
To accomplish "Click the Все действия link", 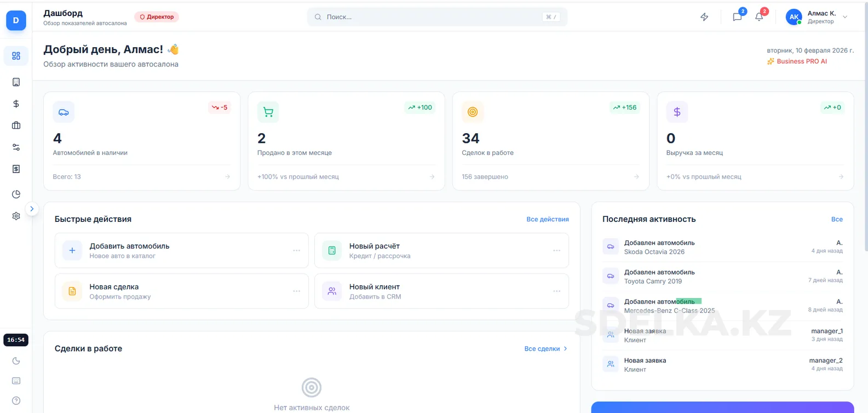I will point(547,219).
